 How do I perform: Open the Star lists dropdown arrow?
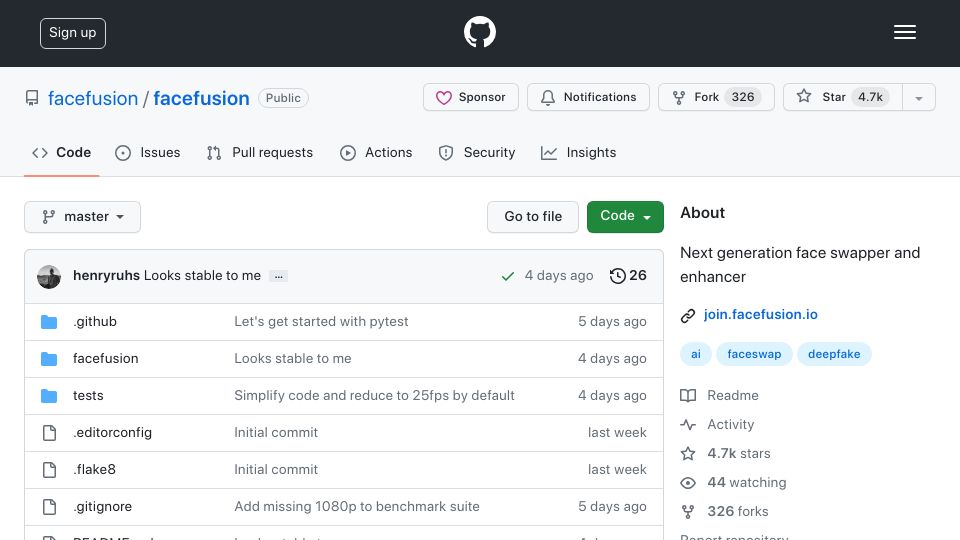pos(918,97)
